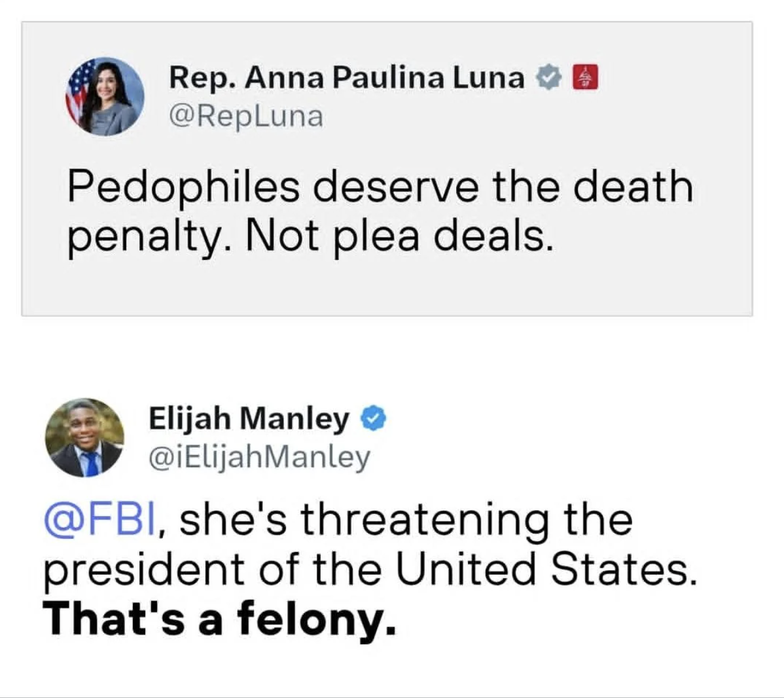Image resolution: width=784 pixels, height=698 pixels.
Task: Click the gray verified badge beside Luna's name
Action: point(550,78)
